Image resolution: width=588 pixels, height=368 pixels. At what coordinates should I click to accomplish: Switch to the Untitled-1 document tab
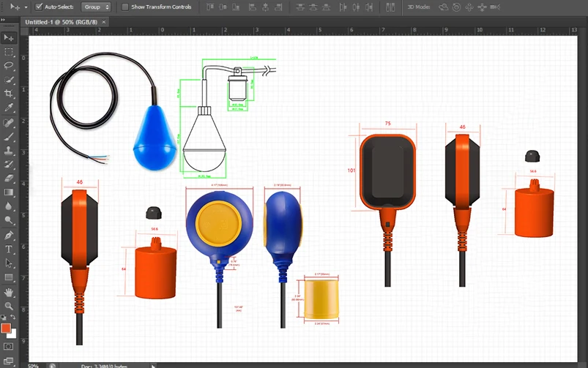[62, 22]
